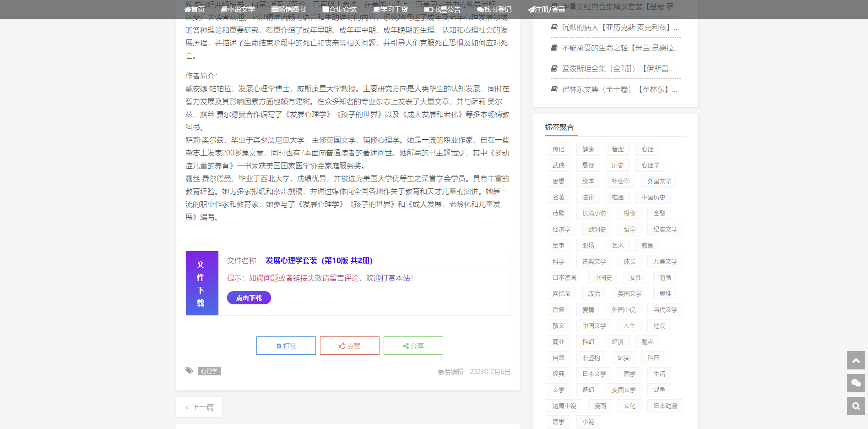The width and height of the screenshot is (868, 429).
Task: Click the 心理学 tag below the article
Action: (x=209, y=371)
